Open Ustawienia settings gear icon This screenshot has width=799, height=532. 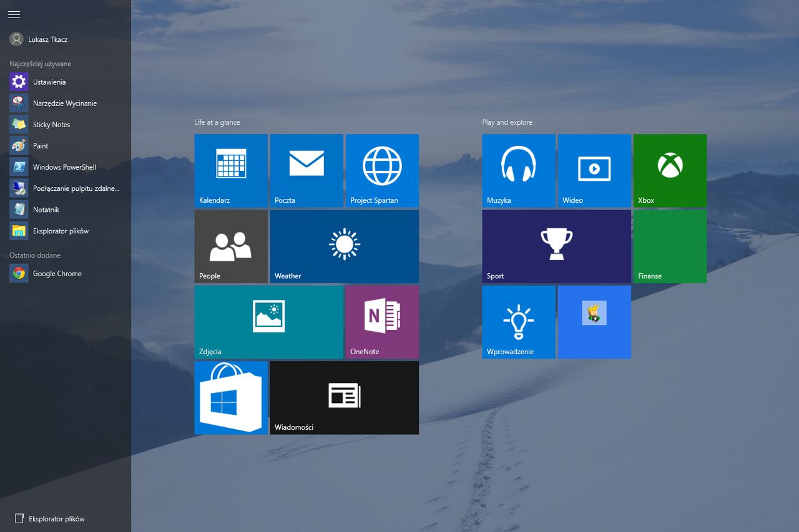(x=19, y=82)
